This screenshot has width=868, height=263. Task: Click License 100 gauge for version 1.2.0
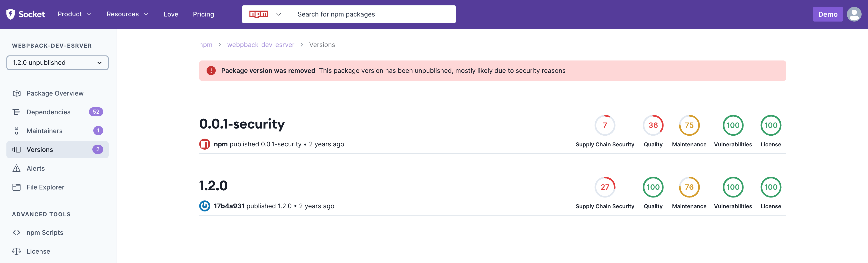(x=771, y=187)
